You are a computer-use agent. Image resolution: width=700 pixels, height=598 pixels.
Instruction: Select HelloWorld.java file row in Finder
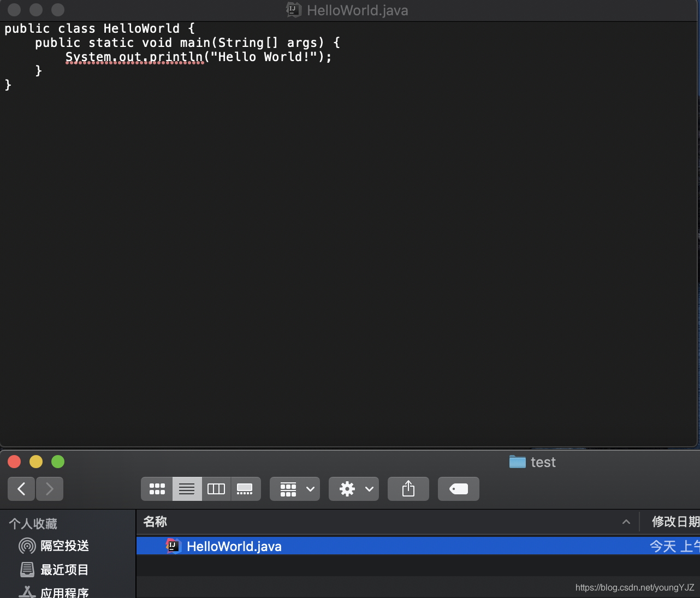[x=418, y=546]
